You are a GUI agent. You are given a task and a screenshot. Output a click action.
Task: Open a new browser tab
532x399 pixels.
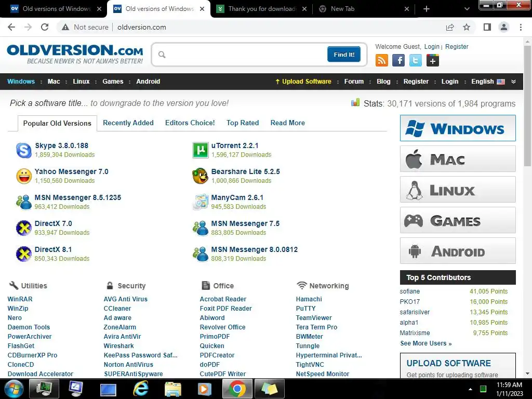pyautogui.click(x=427, y=9)
